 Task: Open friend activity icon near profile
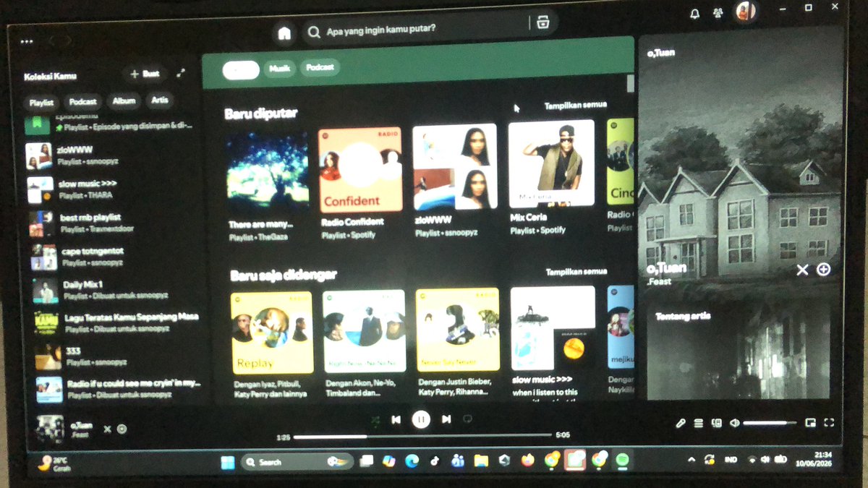718,13
